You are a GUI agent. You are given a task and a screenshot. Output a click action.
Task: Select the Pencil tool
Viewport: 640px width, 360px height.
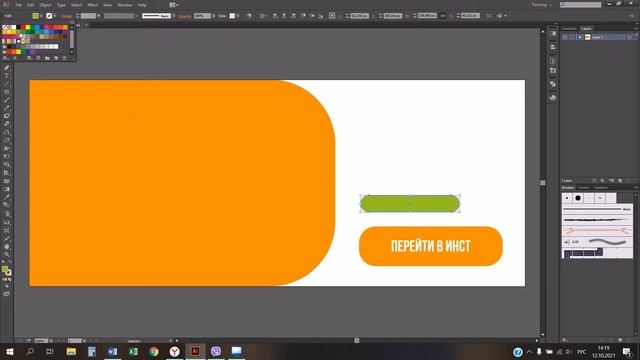(x=7, y=109)
